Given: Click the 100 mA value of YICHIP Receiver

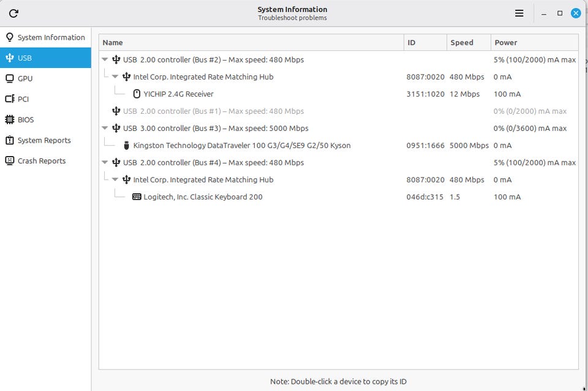Looking at the screenshot, I should pos(507,94).
